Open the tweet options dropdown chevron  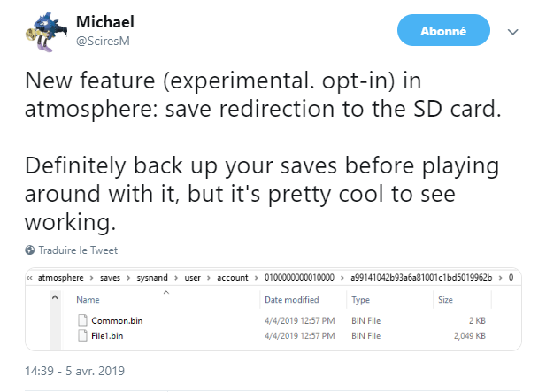(513, 32)
